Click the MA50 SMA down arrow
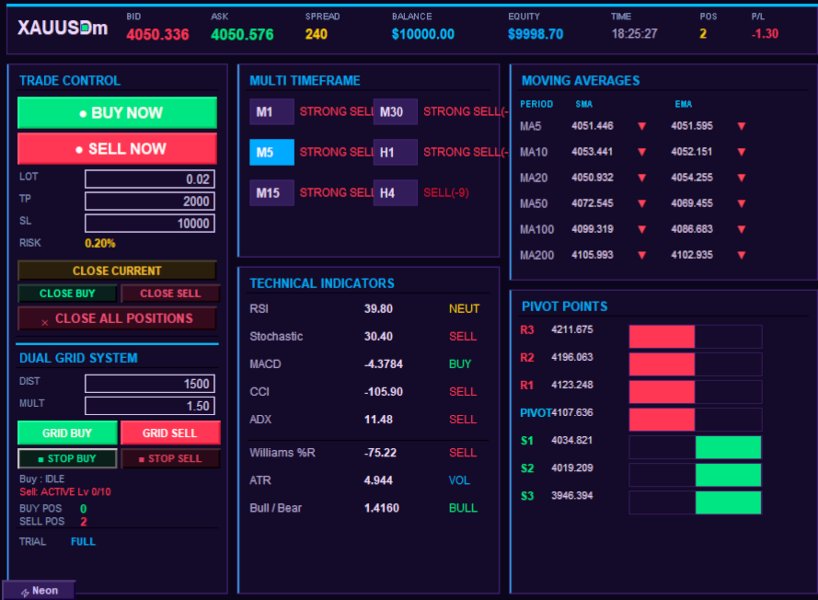The height and width of the screenshot is (600, 818). (x=642, y=203)
